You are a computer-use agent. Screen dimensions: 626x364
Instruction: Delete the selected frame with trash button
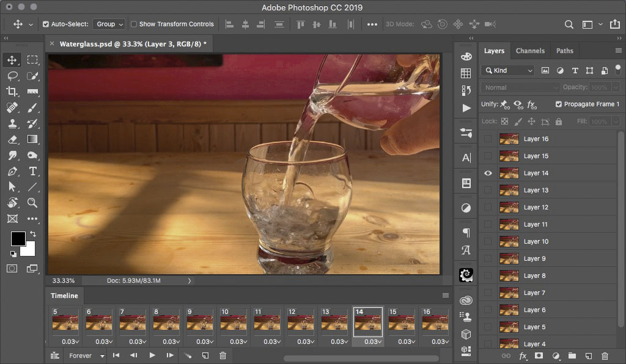click(223, 355)
